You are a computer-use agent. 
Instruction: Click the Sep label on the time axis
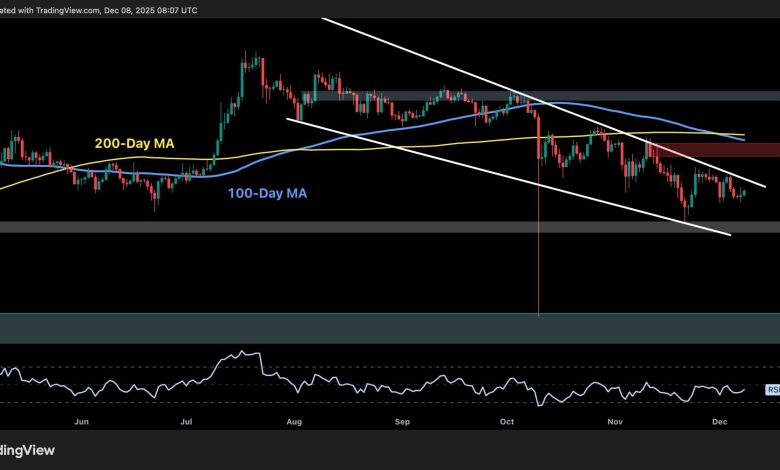[402, 423]
